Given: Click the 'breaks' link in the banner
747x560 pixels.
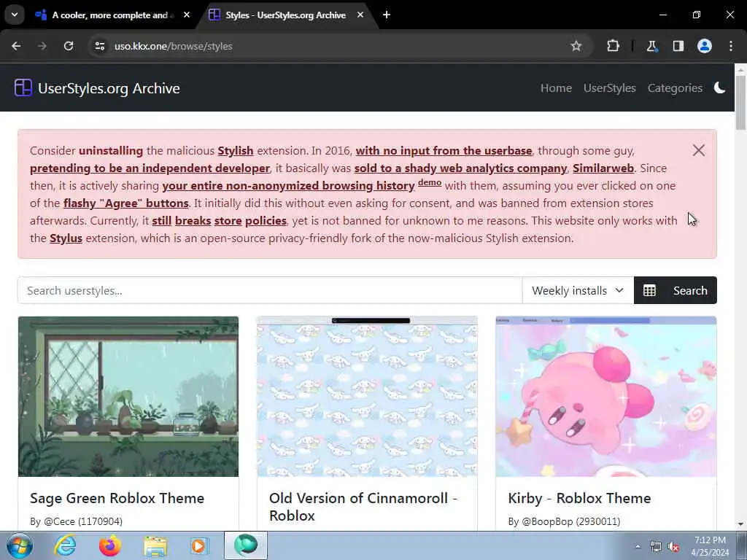Looking at the screenshot, I should click(193, 221).
